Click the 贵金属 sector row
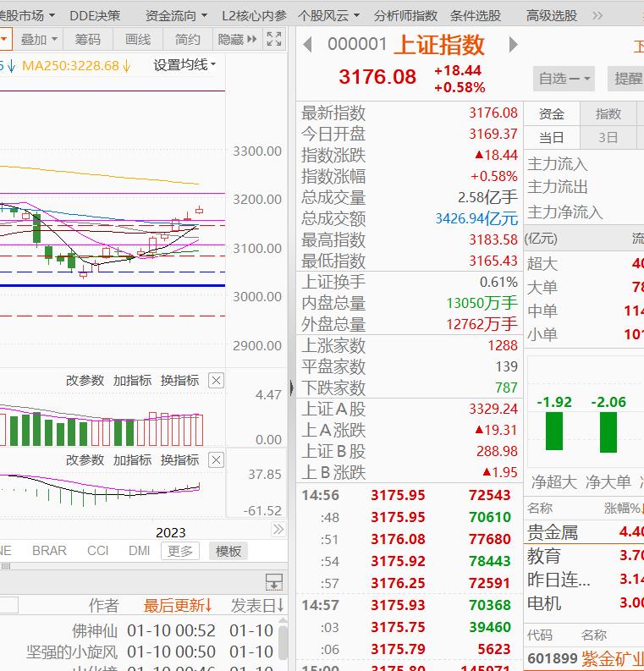 click(584, 532)
